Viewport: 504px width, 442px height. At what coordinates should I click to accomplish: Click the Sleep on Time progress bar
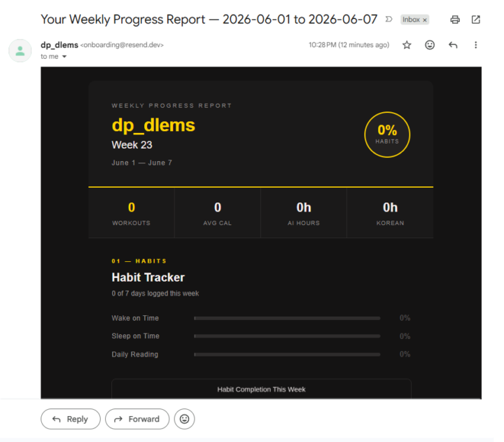(288, 336)
